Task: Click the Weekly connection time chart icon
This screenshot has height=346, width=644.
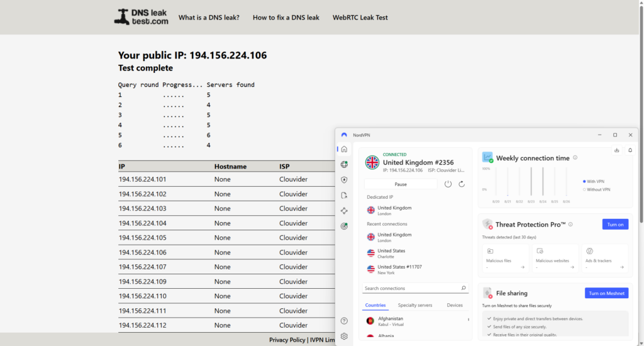Action: coord(487,157)
